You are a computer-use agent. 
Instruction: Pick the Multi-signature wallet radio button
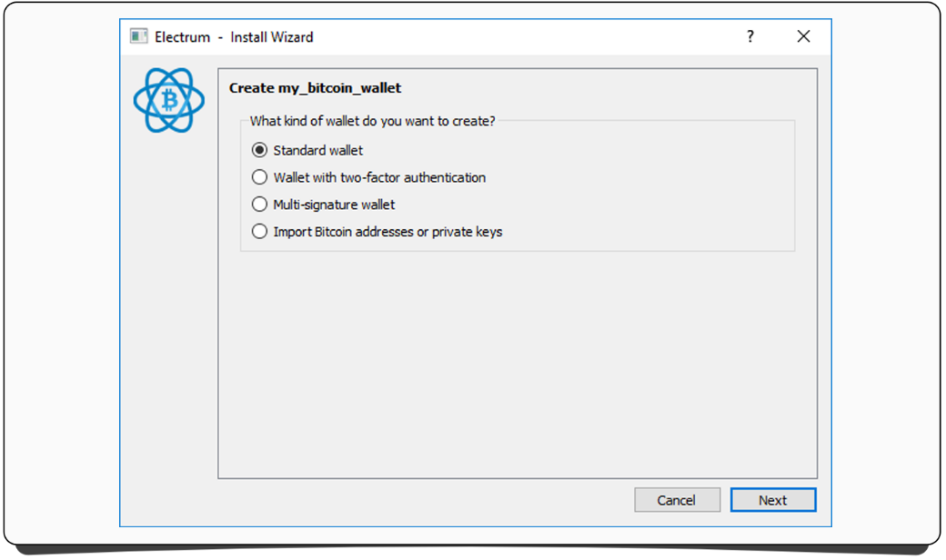pyautogui.click(x=260, y=205)
